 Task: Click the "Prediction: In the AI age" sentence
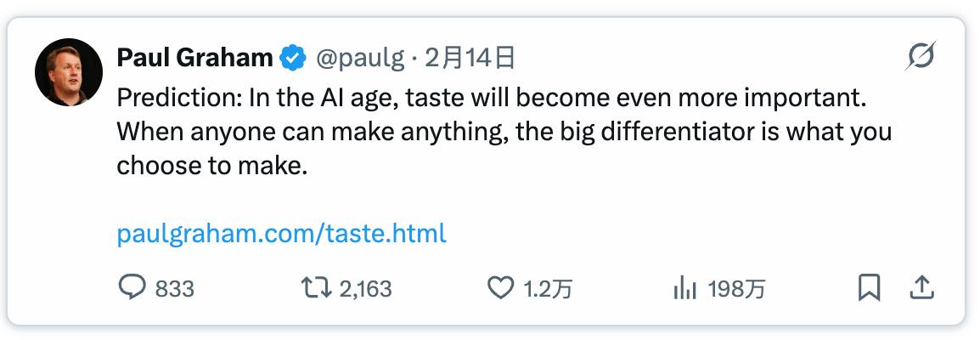click(x=490, y=99)
